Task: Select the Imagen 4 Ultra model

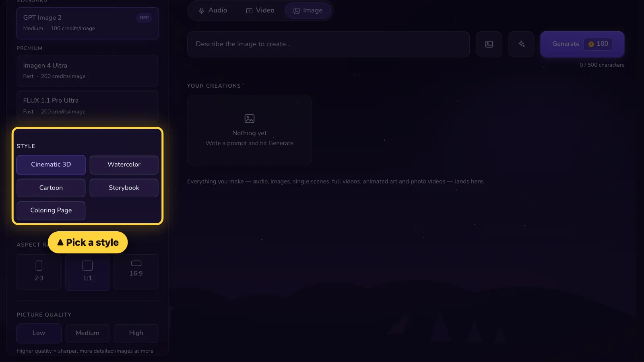Action: click(87, 71)
